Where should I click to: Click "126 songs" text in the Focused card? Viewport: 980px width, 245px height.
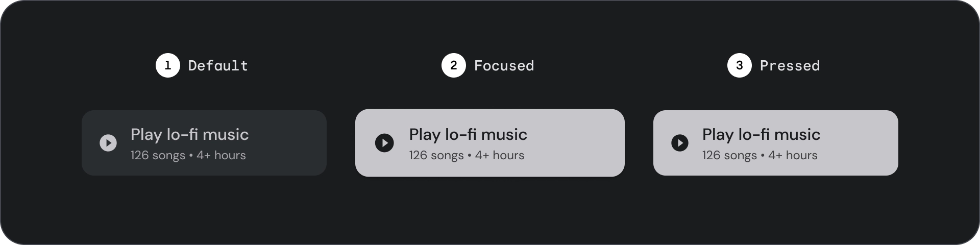436,156
